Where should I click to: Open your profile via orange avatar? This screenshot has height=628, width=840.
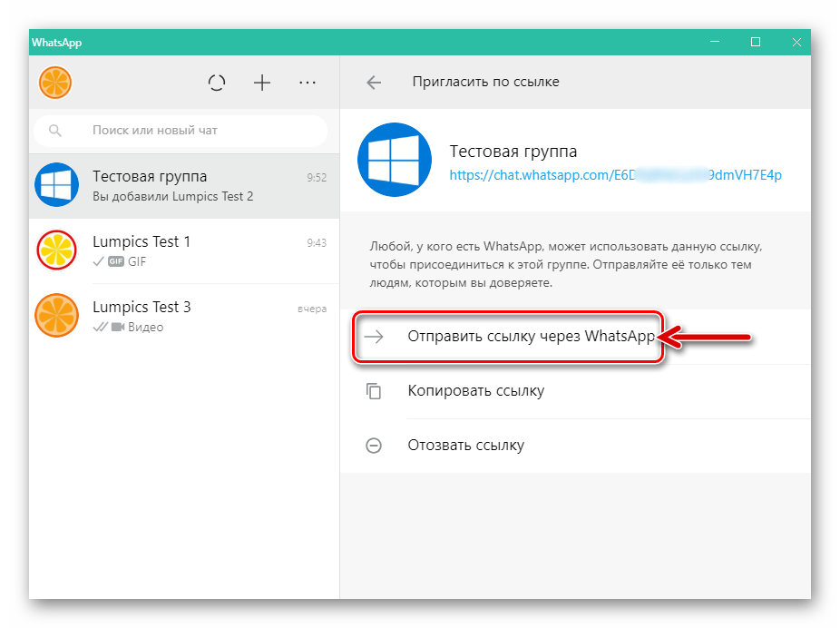(55, 83)
